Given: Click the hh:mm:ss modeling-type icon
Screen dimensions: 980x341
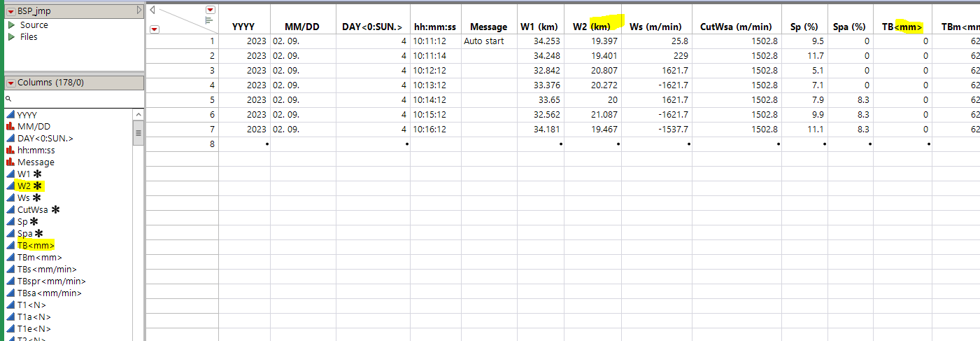Looking at the screenshot, I should click(10, 151).
